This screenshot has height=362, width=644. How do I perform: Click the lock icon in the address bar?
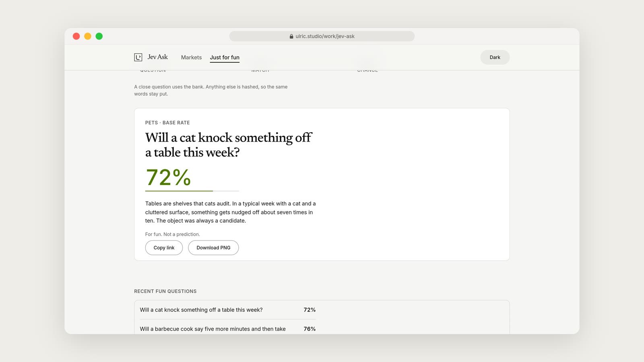click(x=291, y=36)
